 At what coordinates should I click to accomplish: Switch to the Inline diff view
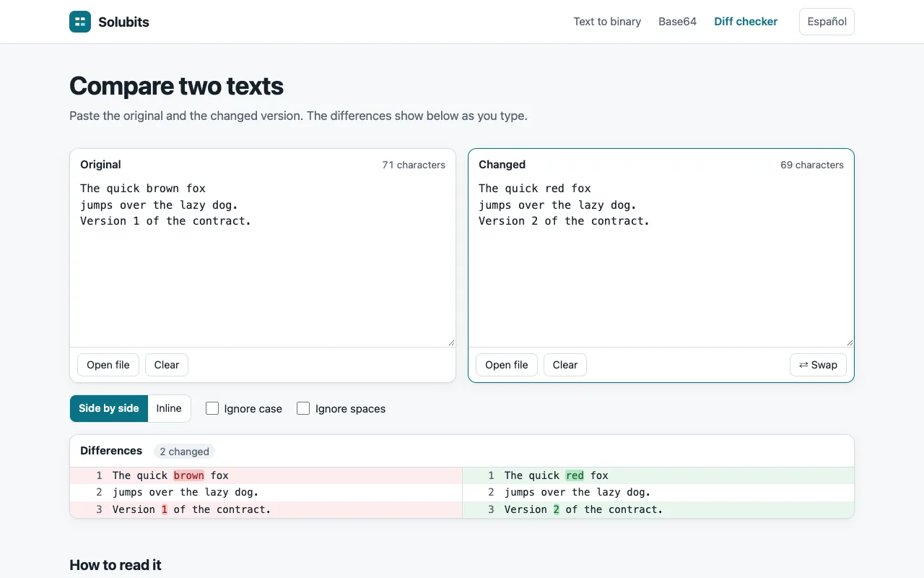pos(169,408)
